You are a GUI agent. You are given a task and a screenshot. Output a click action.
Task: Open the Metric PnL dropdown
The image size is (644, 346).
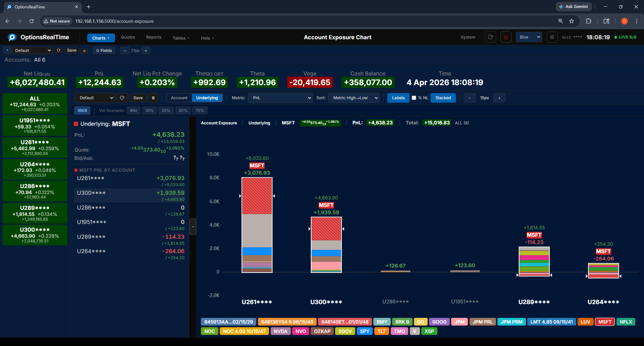click(x=280, y=98)
